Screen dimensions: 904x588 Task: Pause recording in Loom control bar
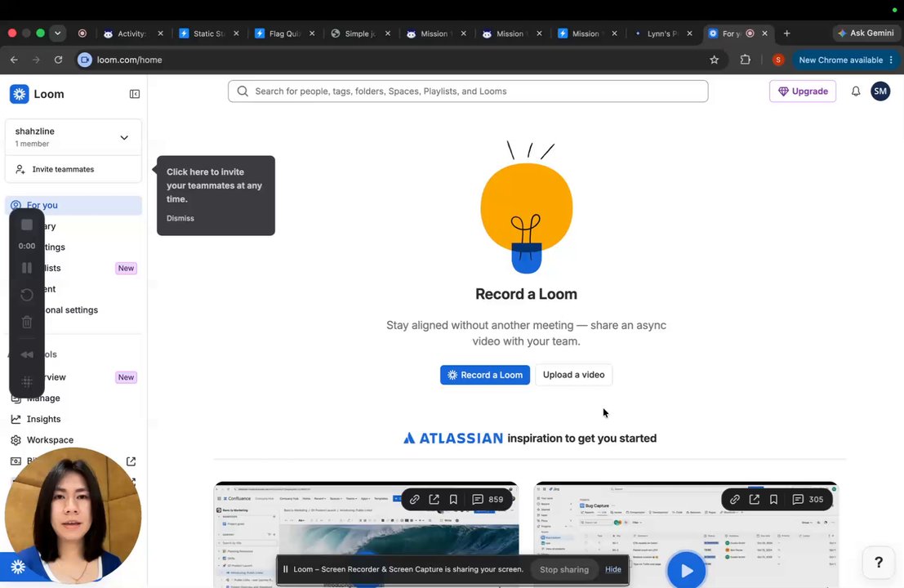click(x=26, y=268)
